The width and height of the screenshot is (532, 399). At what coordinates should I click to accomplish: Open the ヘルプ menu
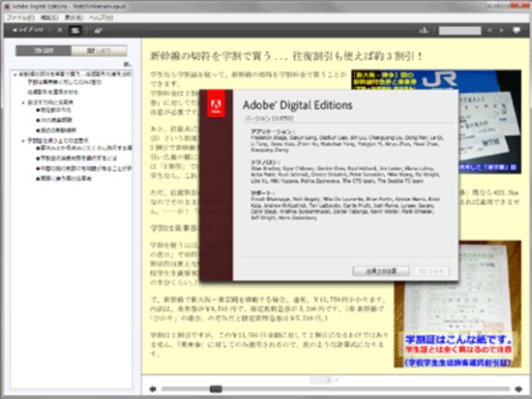(101, 17)
